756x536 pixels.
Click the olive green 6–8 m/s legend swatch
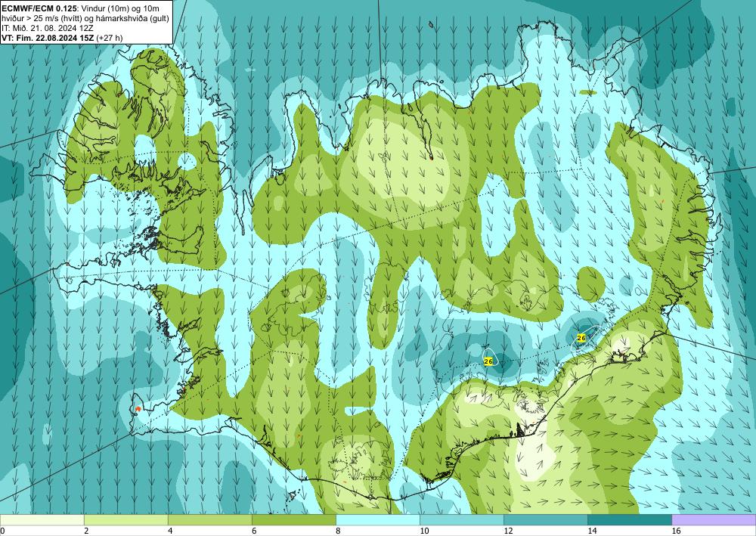[294, 520]
